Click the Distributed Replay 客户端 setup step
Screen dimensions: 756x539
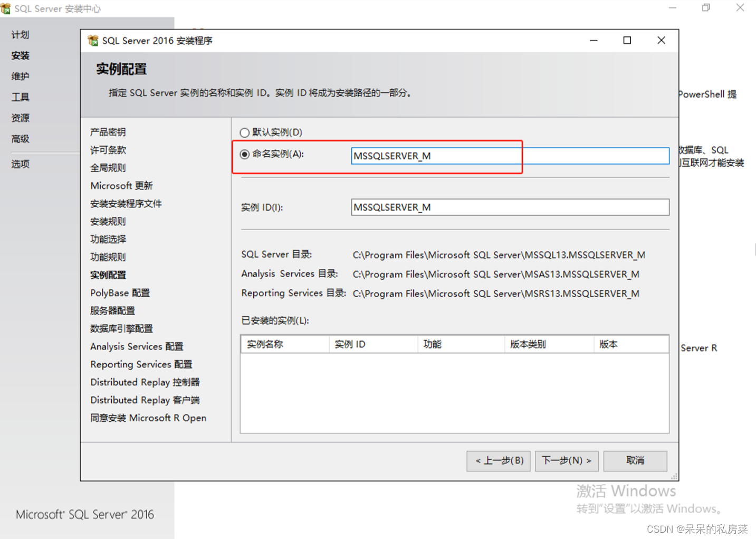145,400
